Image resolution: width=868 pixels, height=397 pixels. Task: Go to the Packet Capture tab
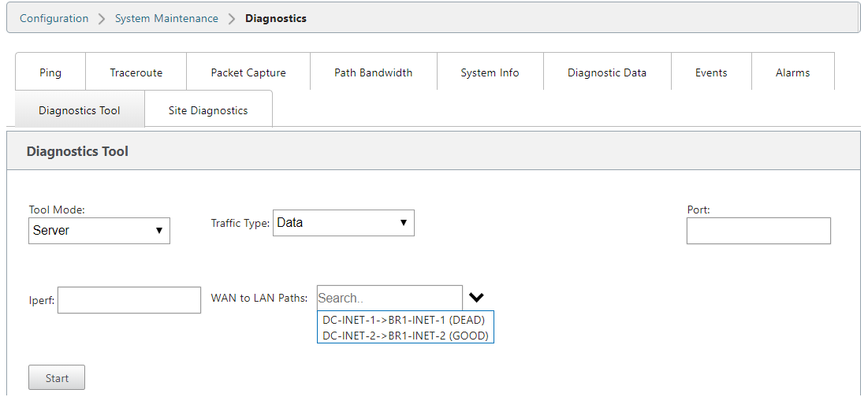pyautogui.click(x=248, y=72)
